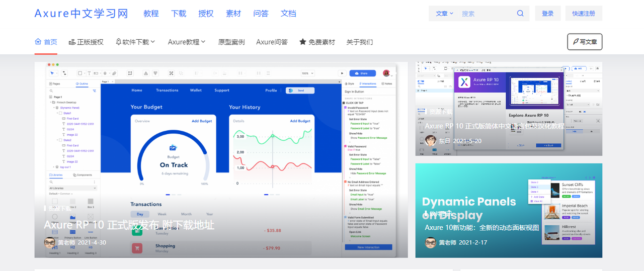Click the star icon beside 免费素材
This screenshot has width=644, height=271.
click(x=303, y=42)
